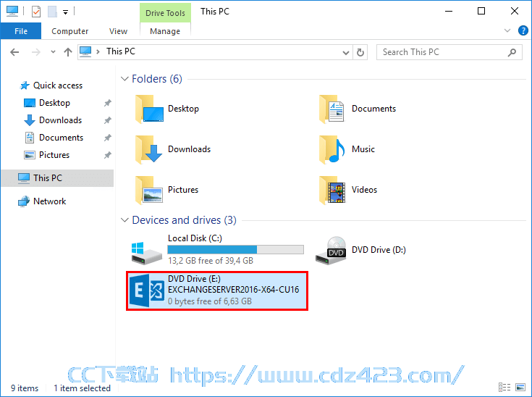Screen dimensions: 532x397
Task: Select Downloads in the navigation pane
Action: coord(60,120)
